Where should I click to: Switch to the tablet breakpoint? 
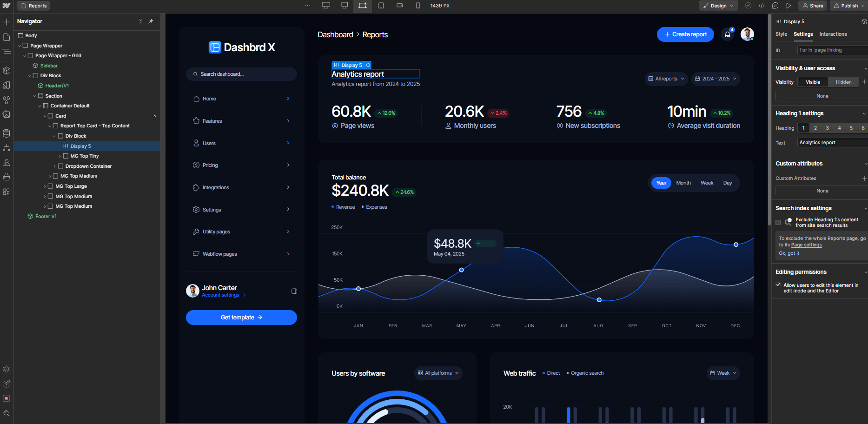(x=381, y=6)
